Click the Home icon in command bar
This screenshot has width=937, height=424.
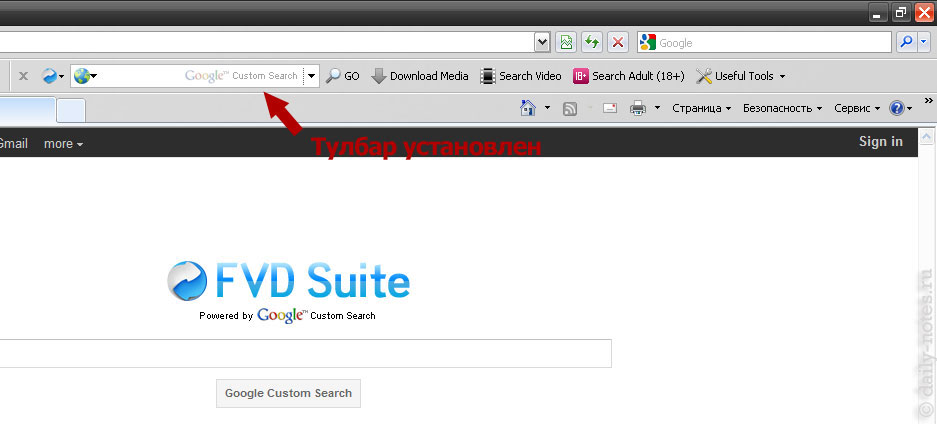[x=528, y=108]
